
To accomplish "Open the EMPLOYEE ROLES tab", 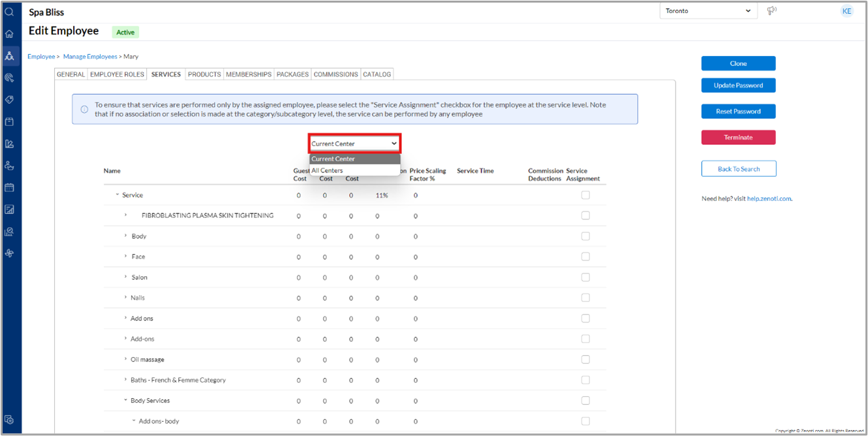I will pos(117,74).
